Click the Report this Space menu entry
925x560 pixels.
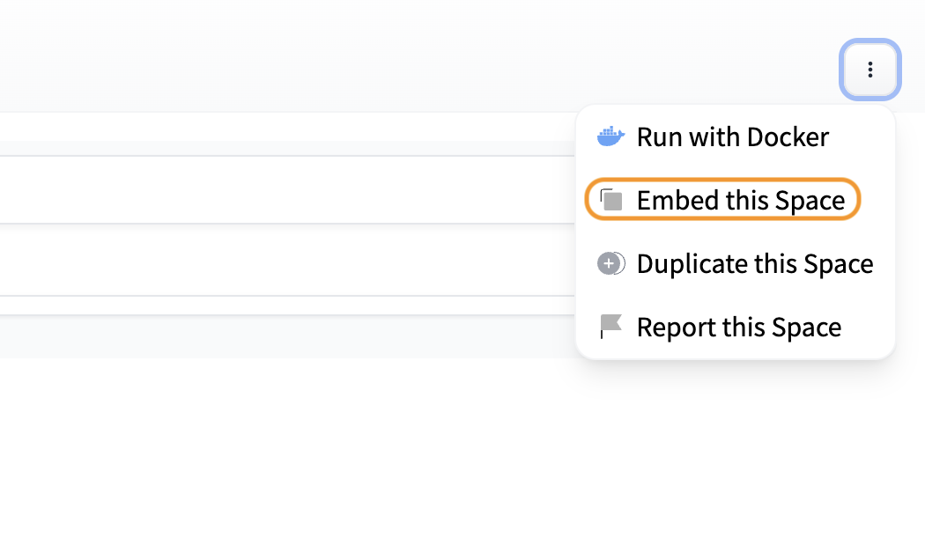point(739,327)
